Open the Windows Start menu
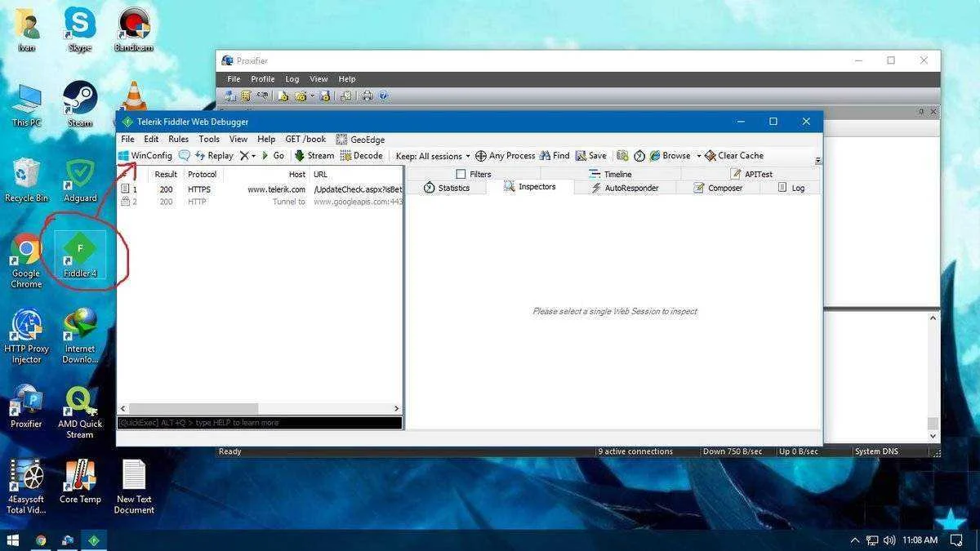980x551 pixels. [x=13, y=540]
